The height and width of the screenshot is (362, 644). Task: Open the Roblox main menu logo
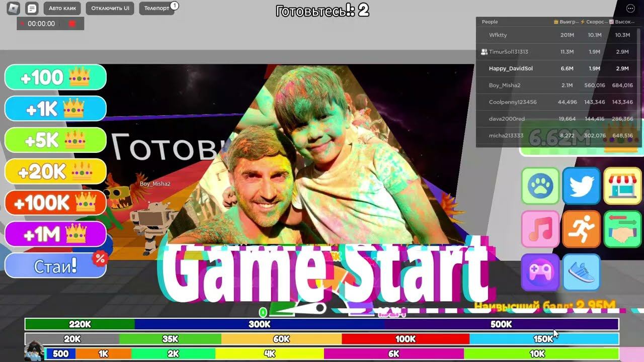[15, 9]
